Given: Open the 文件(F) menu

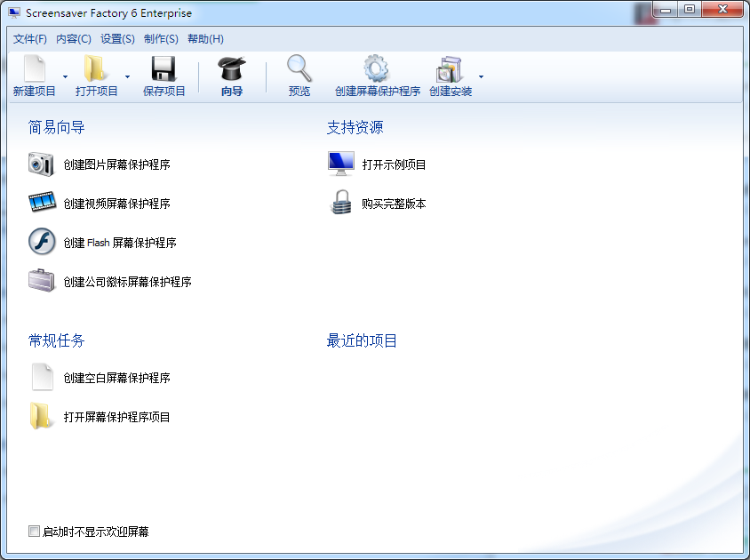Looking at the screenshot, I should [29, 39].
